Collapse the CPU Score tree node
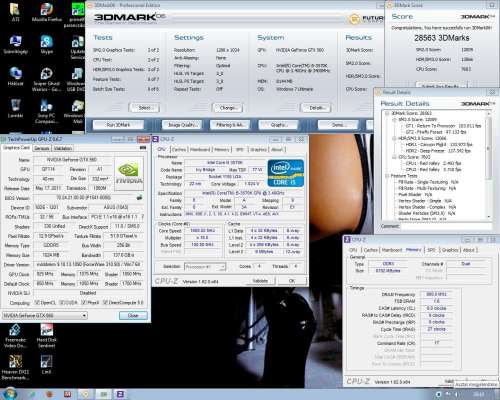500x400 pixels. point(394,157)
